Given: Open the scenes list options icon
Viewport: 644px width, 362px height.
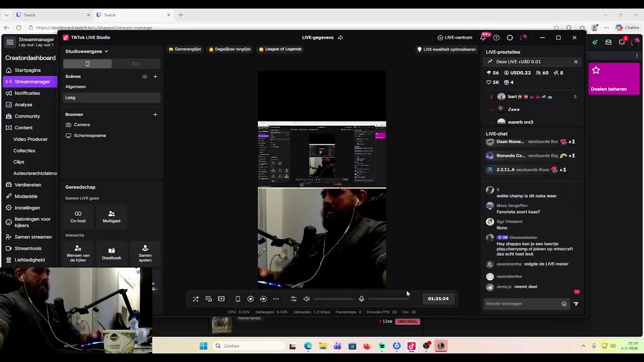Looking at the screenshot, I should click(x=144, y=76).
